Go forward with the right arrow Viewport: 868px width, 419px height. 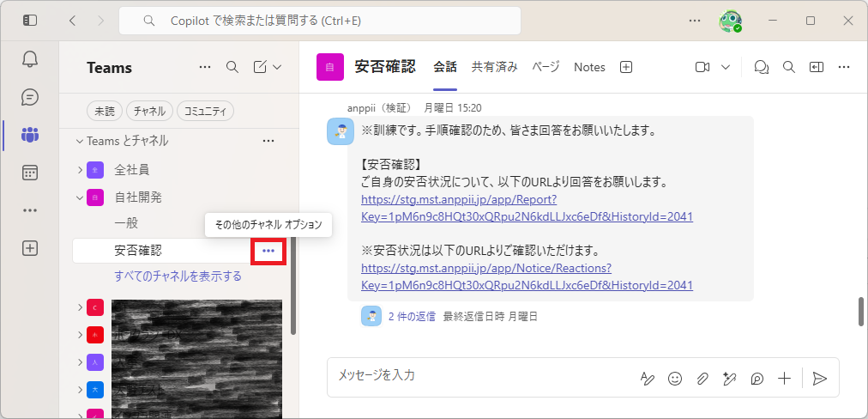[100, 21]
